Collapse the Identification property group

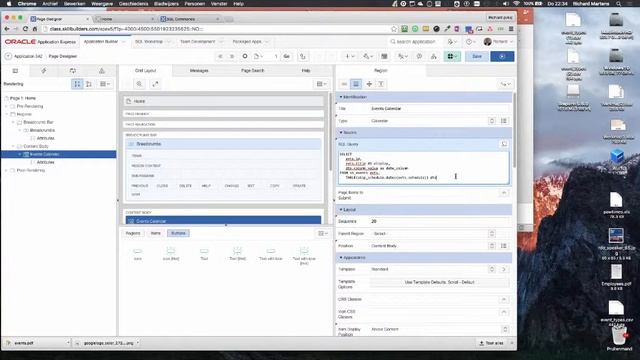(341, 97)
